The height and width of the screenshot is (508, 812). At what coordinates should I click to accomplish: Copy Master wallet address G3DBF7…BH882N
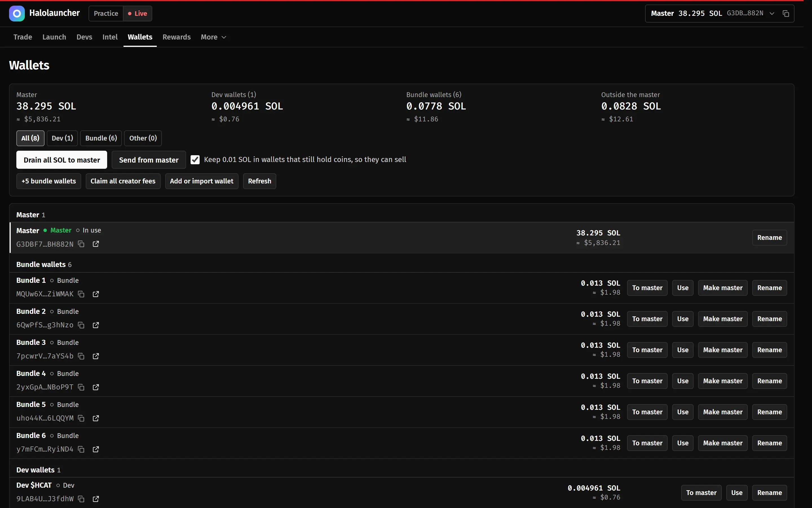(x=81, y=244)
